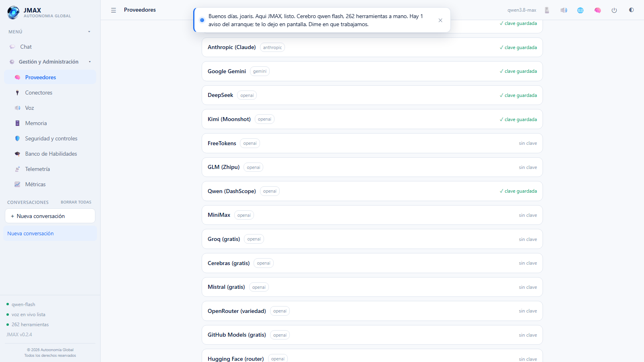Click the power icon in top bar
644x362 pixels.
tap(614, 10)
